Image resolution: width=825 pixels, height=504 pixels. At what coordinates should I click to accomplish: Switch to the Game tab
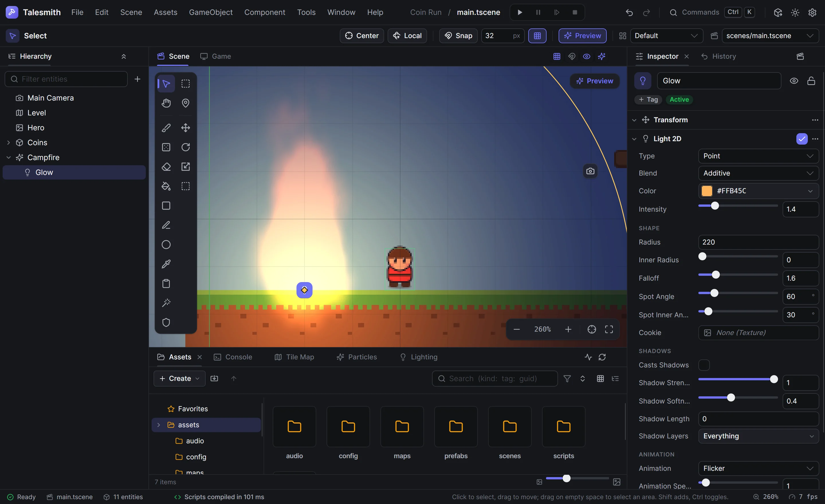point(216,56)
